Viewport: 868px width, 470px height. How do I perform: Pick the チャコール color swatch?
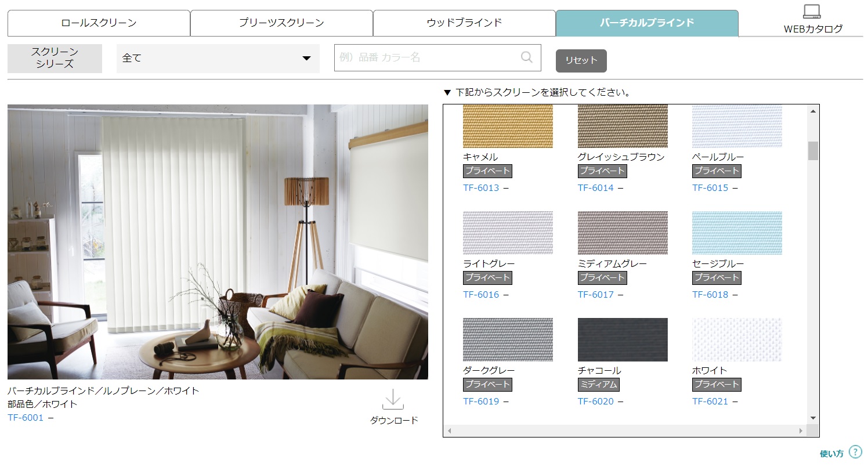pos(623,339)
